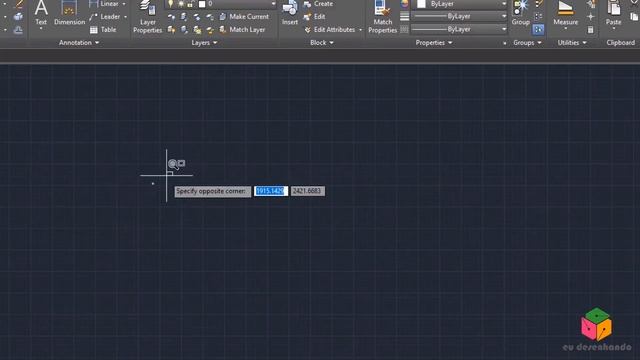Viewport: 640px width, 360px height.
Task: Select the Dimension tool
Action: tap(69, 12)
